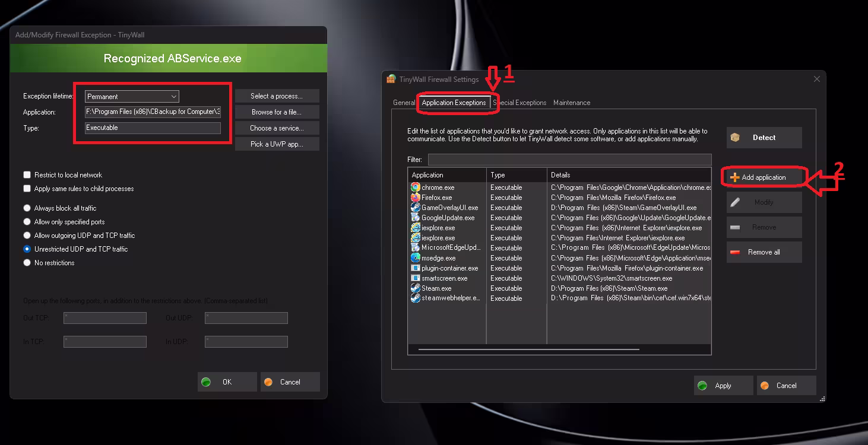This screenshot has width=868, height=445.
Task: Switch to Application Exceptions tab
Action: [454, 103]
